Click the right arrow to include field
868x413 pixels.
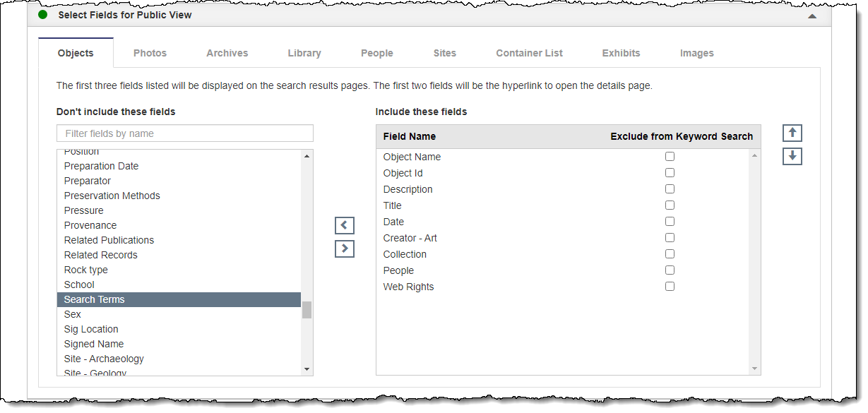pyautogui.click(x=344, y=249)
